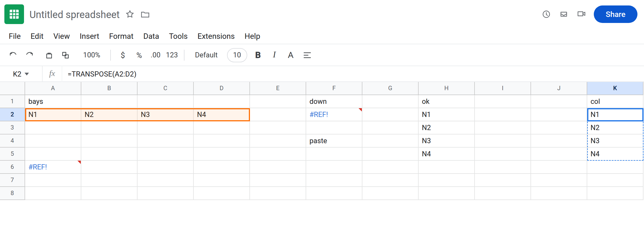Apply currency format with dollar icon

(x=123, y=55)
